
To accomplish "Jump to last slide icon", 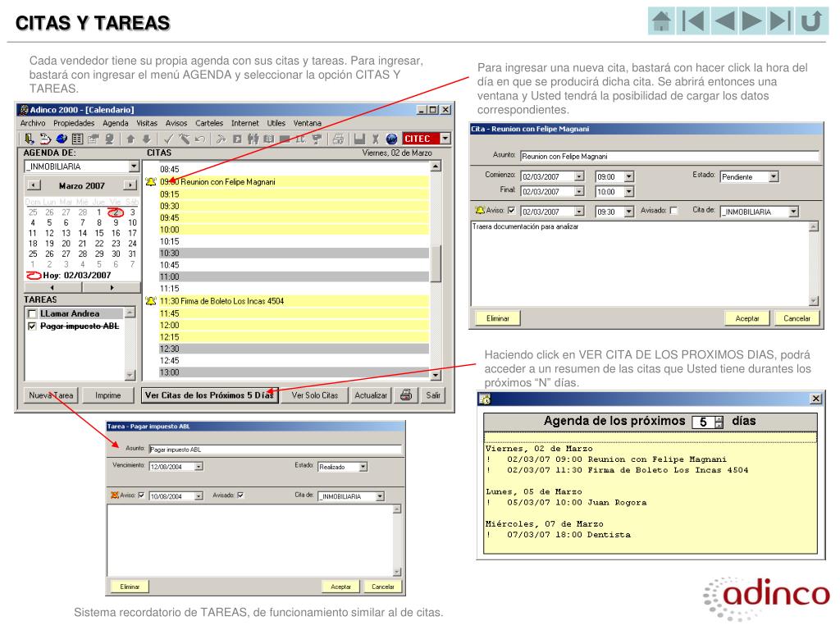I will coord(779,21).
